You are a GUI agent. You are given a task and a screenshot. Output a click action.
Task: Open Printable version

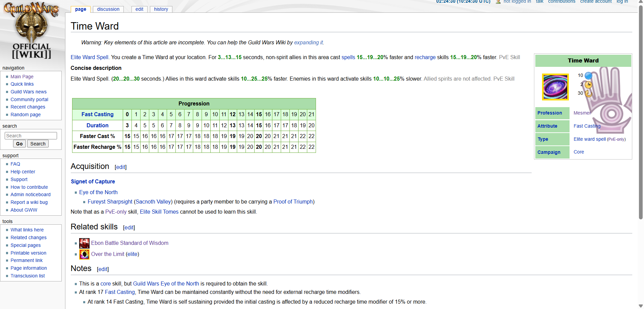coord(28,253)
